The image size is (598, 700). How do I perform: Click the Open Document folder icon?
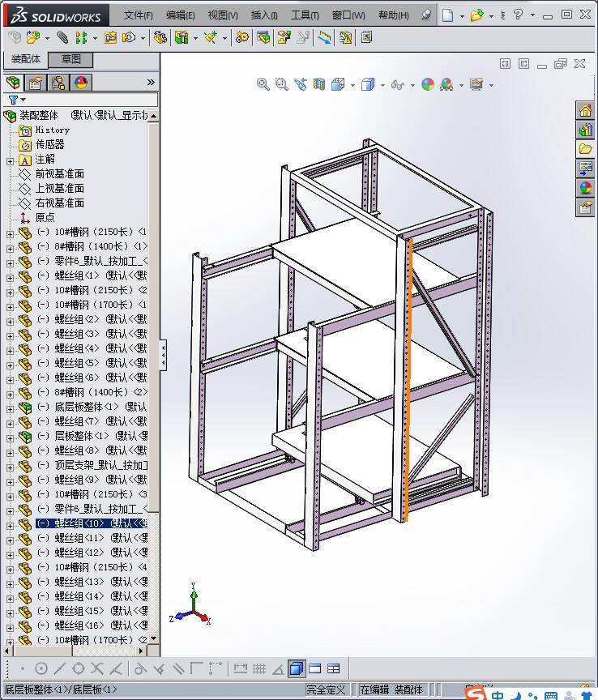(477, 15)
